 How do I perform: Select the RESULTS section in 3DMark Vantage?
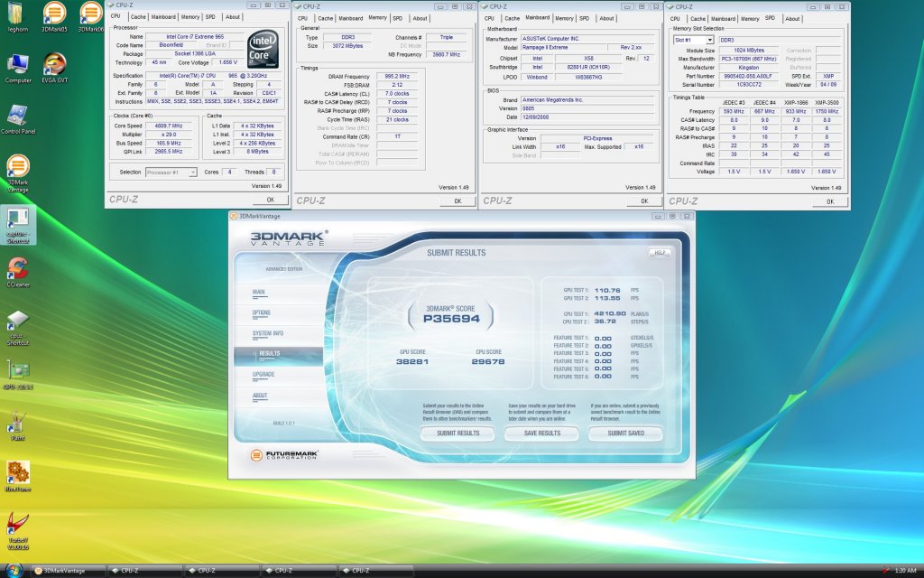click(279, 354)
